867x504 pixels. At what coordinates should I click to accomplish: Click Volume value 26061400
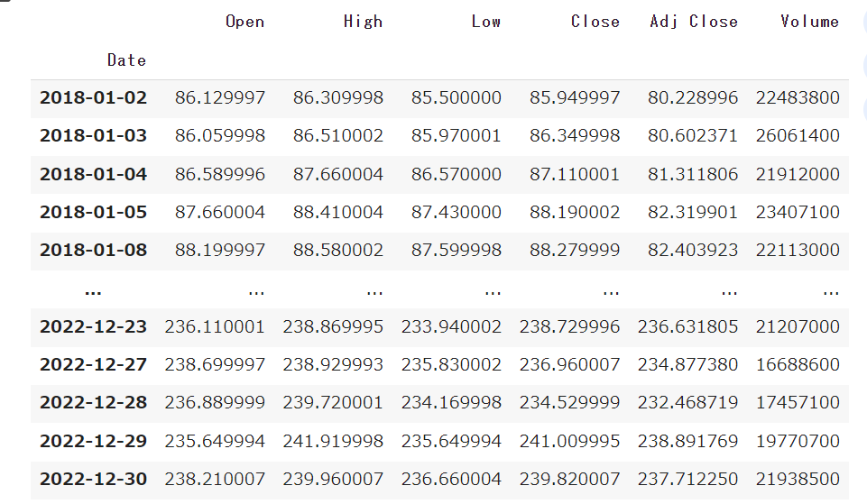pyautogui.click(x=798, y=136)
